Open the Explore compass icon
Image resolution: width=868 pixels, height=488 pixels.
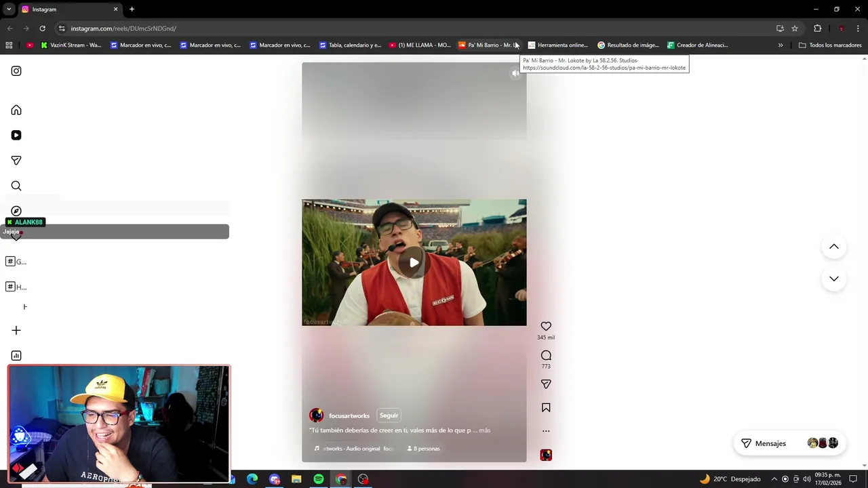click(16, 211)
